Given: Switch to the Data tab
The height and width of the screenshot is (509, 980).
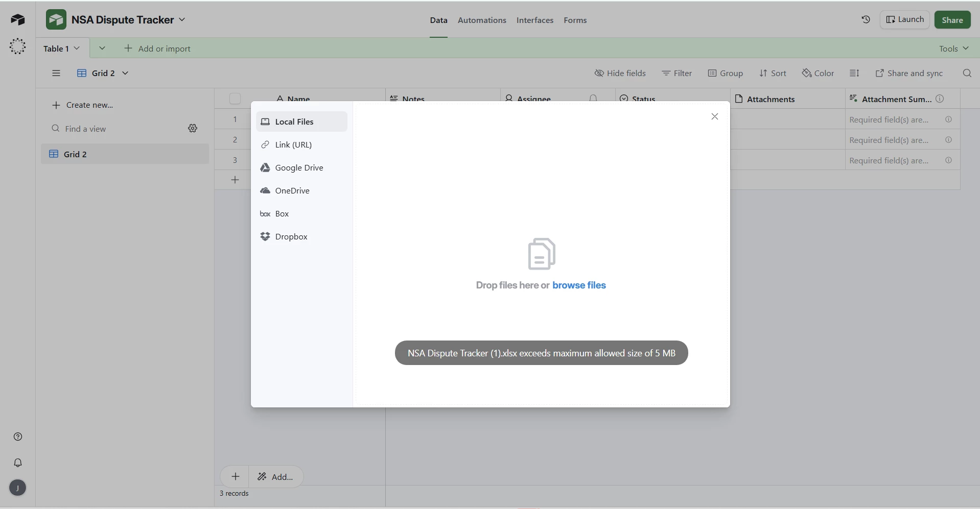Looking at the screenshot, I should tap(438, 20).
